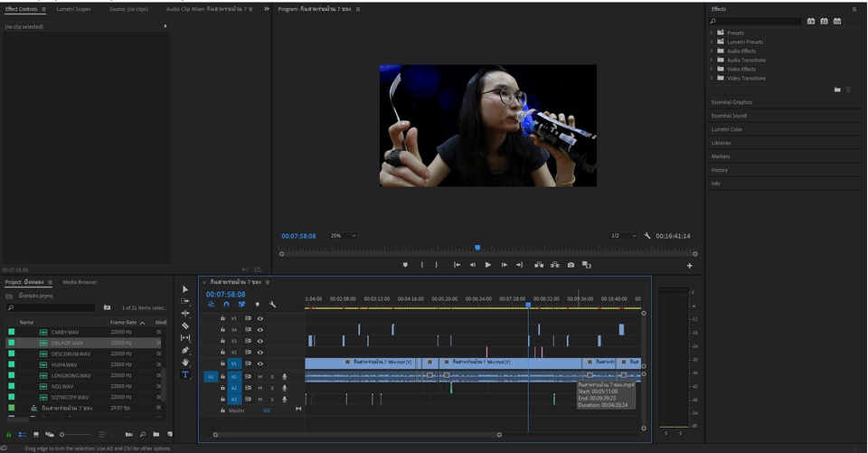Select the Slip tool

click(x=185, y=338)
